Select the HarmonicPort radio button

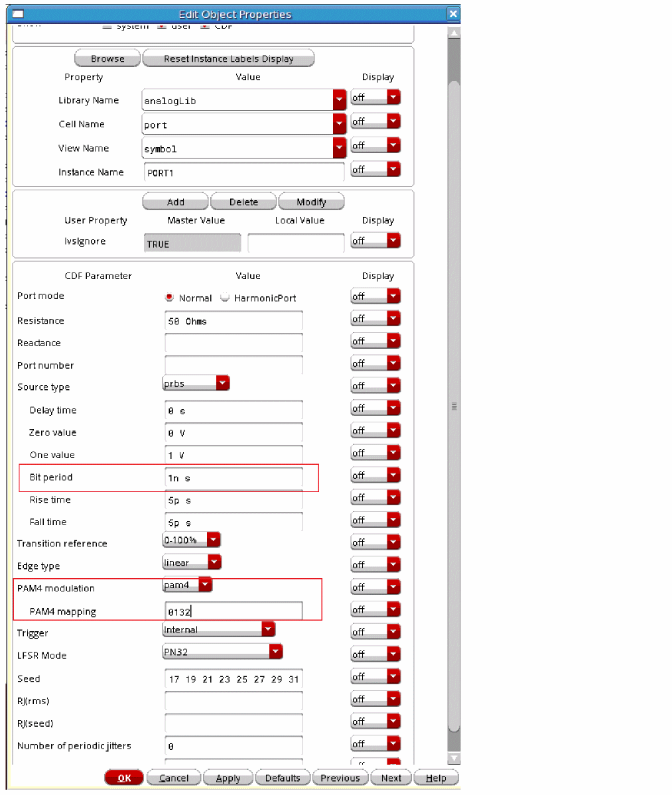[x=225, y=297]
